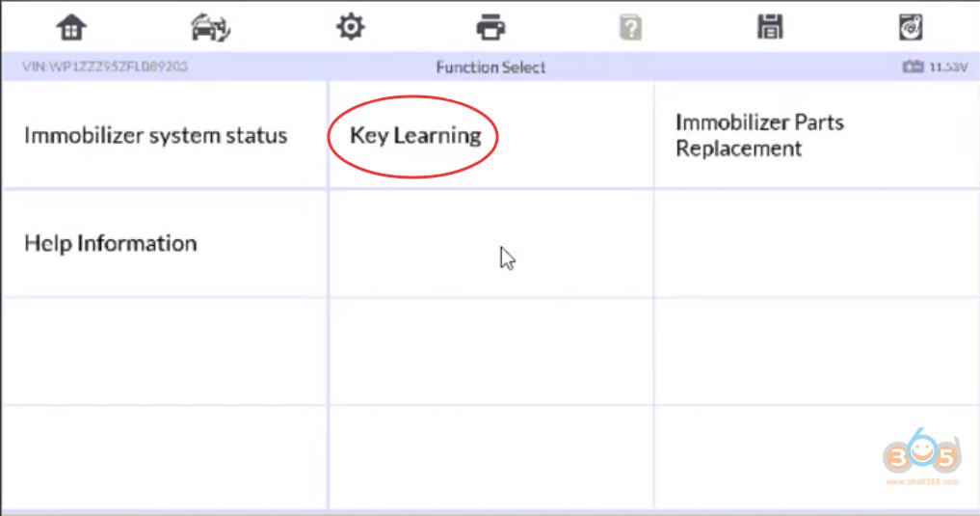The image size is (980, 516).
Task: Open the settings gear icon
Action: pyautogui.click(x=350, y=28)
